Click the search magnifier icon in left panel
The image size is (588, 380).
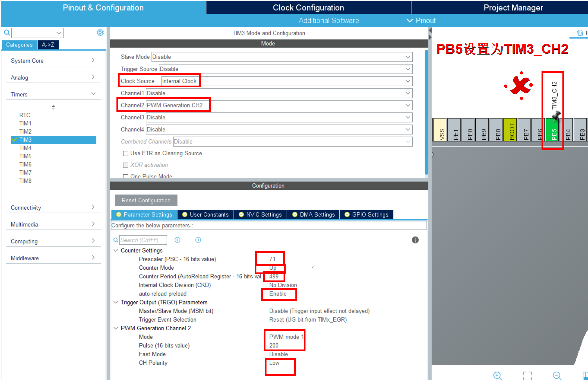pos(7,33)
